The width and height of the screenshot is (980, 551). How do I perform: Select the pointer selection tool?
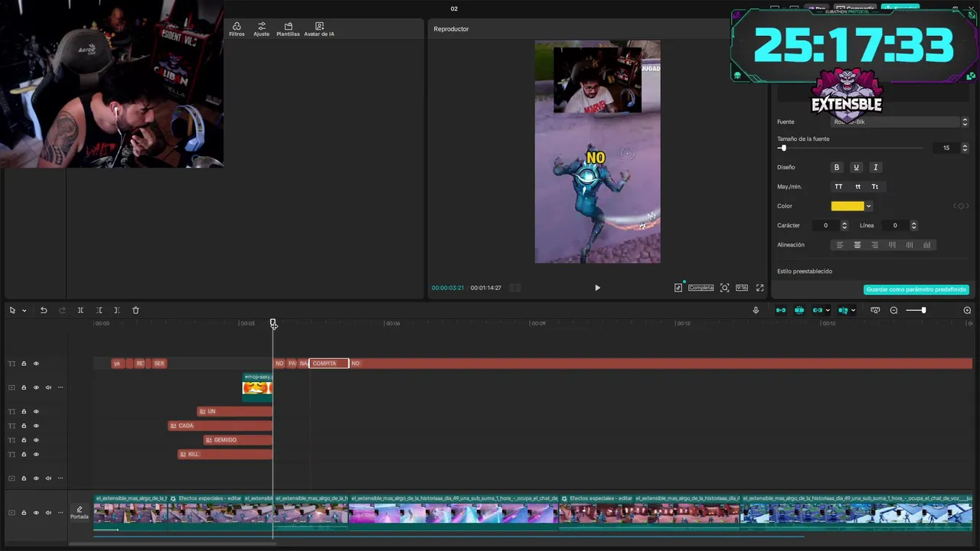12,310
